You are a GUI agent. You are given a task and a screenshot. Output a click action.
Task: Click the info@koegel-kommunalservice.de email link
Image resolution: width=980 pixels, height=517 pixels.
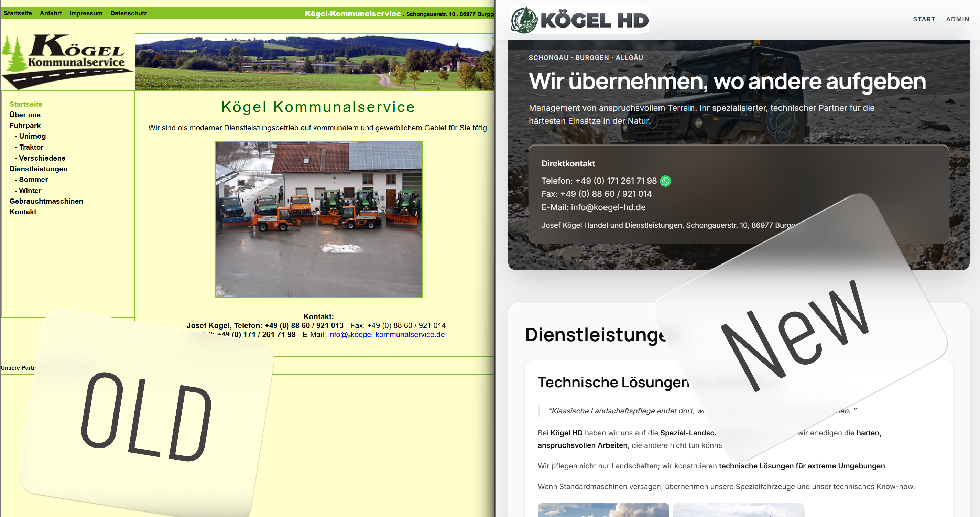[x=386, y=334]
